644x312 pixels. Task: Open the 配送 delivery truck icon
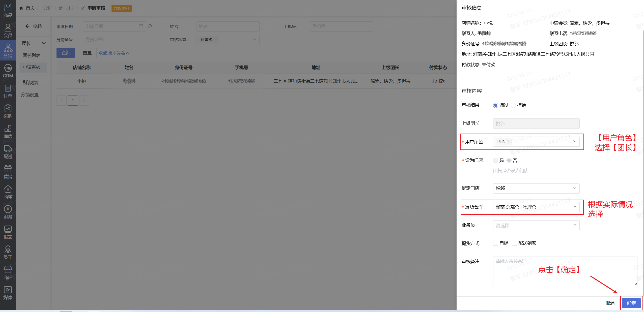8,152
